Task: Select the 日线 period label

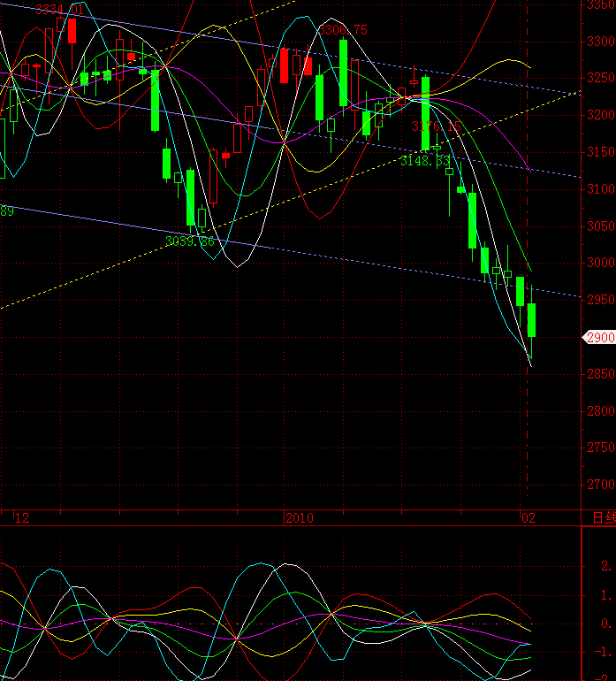Action: (x=605, y=517)
